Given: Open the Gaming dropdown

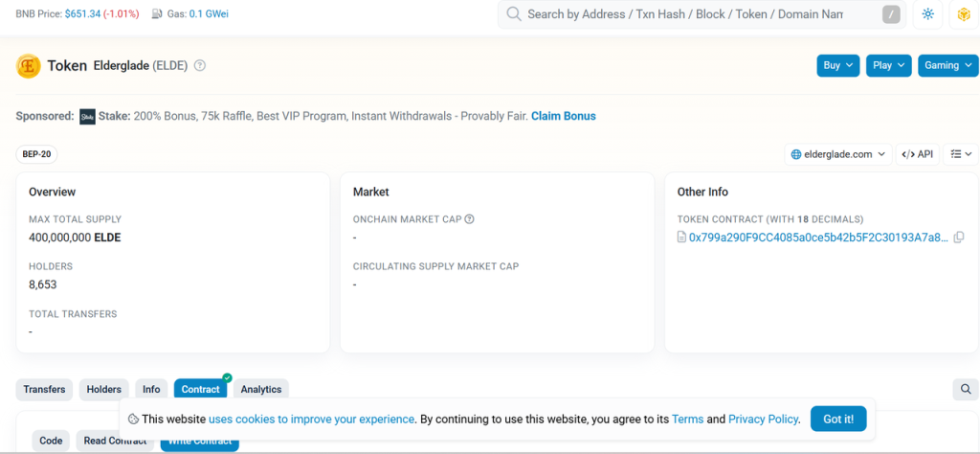Looking at the screenshot, I should (947, 65).
